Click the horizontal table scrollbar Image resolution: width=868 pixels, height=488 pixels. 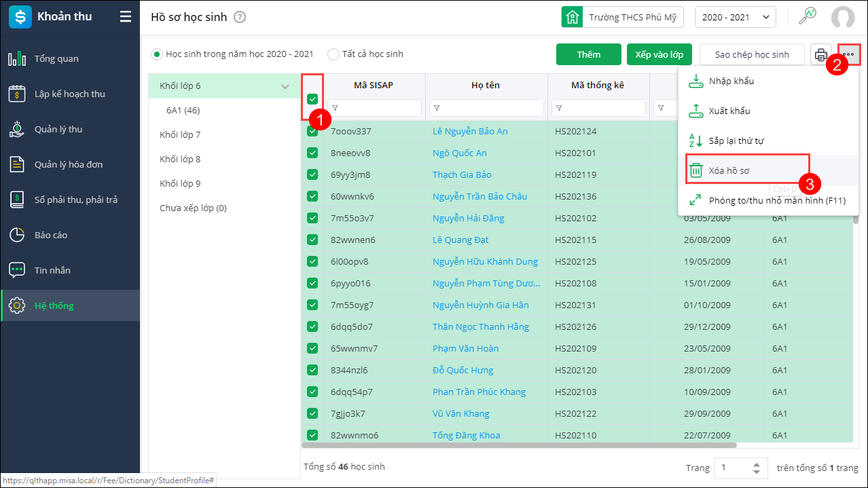(x=519, y=445)
